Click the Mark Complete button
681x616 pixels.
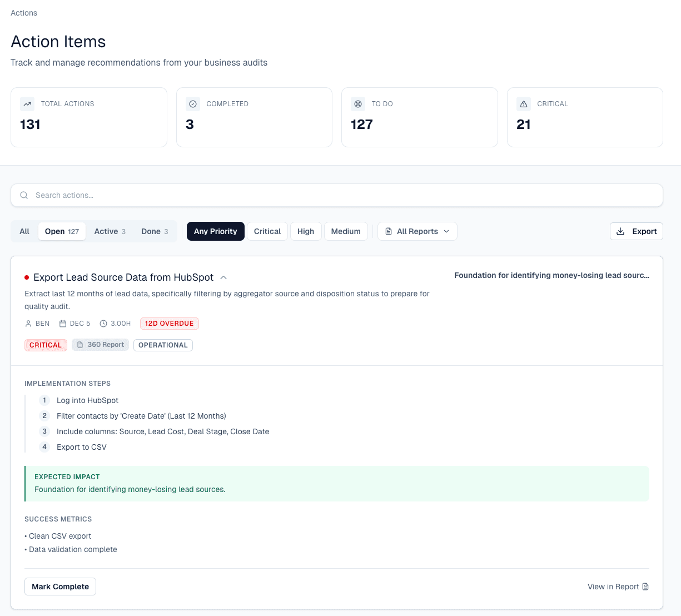point(60,586)
